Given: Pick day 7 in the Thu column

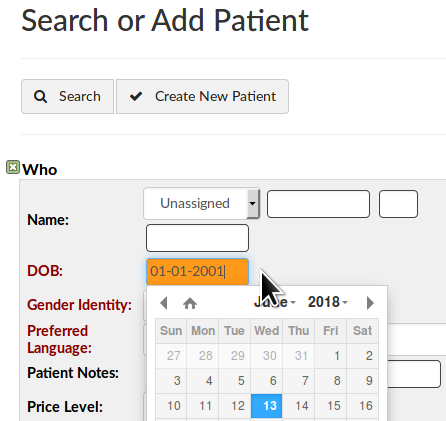Looking at the screenshot, I should 299,381.
